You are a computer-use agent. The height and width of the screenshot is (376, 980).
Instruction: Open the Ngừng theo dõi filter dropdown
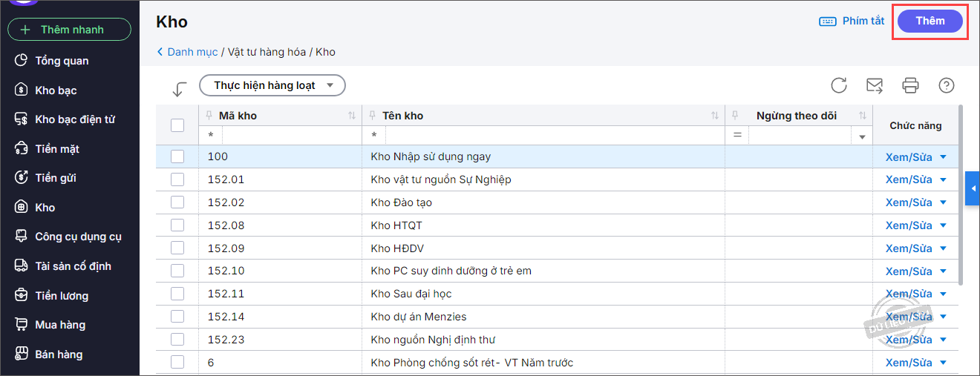coord(862,136)
